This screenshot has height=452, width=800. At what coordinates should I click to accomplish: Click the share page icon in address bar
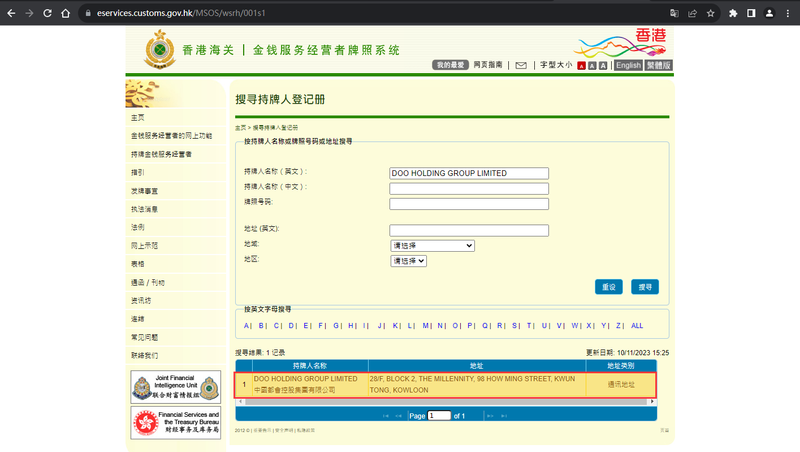coord(692,13)
